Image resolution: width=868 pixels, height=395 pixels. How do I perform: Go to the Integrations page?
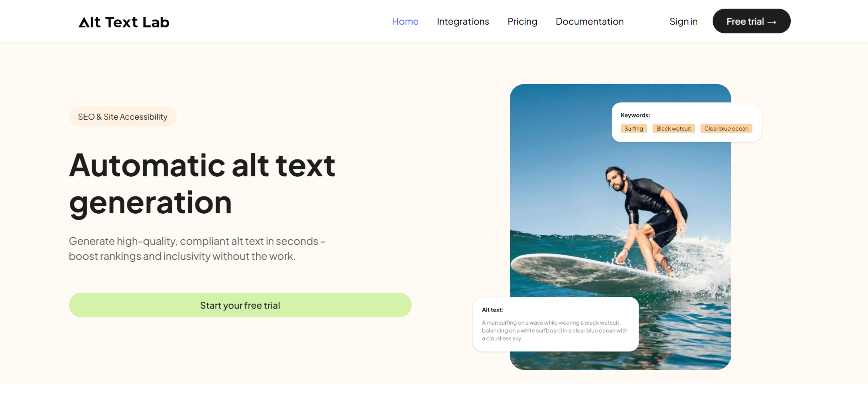tap(463, 21)
